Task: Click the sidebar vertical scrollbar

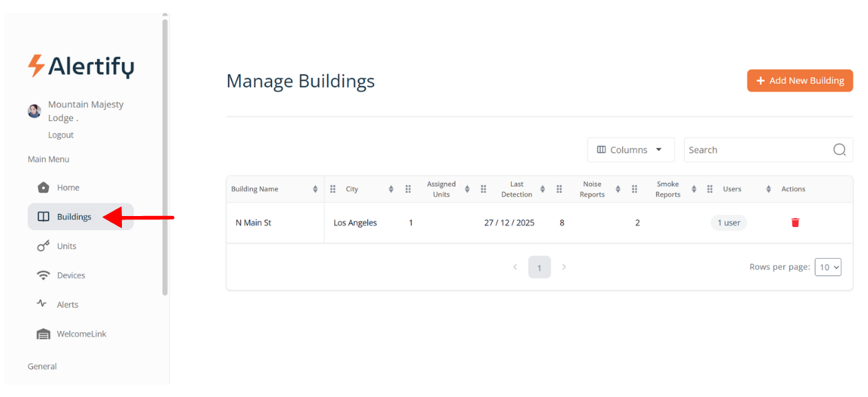Action: 165,158
